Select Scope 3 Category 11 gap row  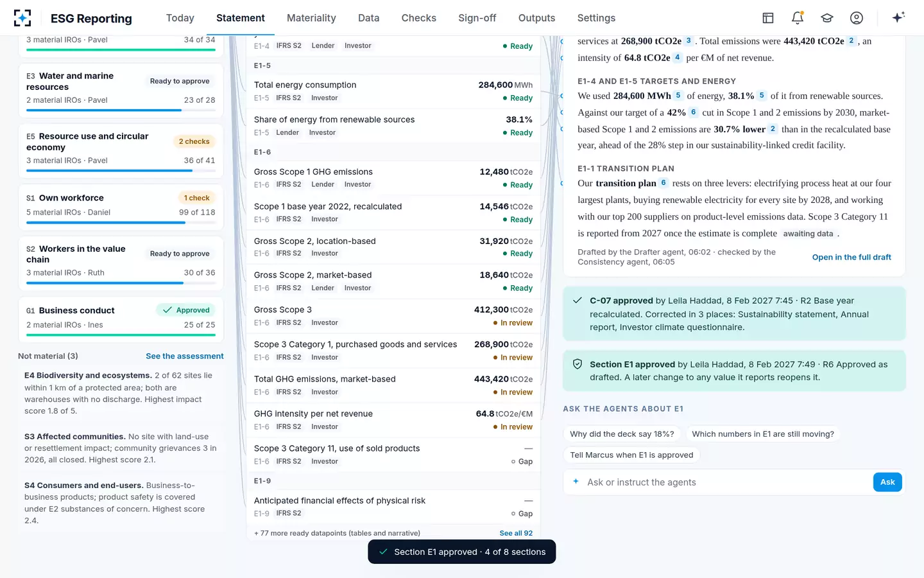[x=393, y=455]
